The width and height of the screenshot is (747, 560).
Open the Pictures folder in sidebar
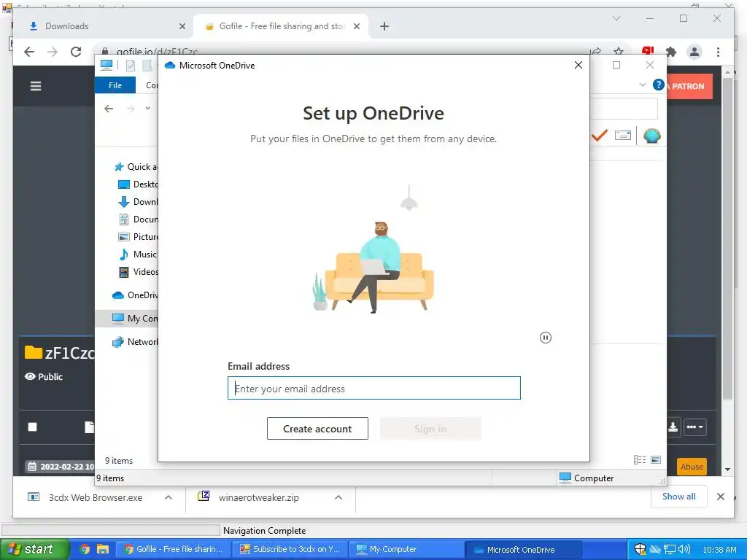click(138, 237)
